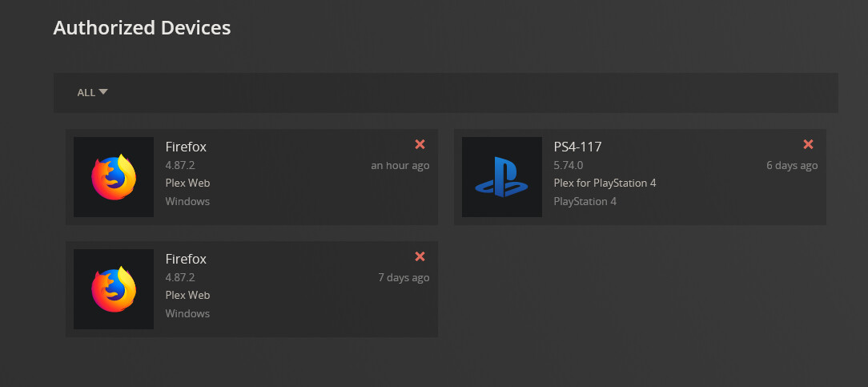Viewport: 868px width, 387px height.
Task: Click the '7 days ago' timestamp
Action: tap(404, 277)
